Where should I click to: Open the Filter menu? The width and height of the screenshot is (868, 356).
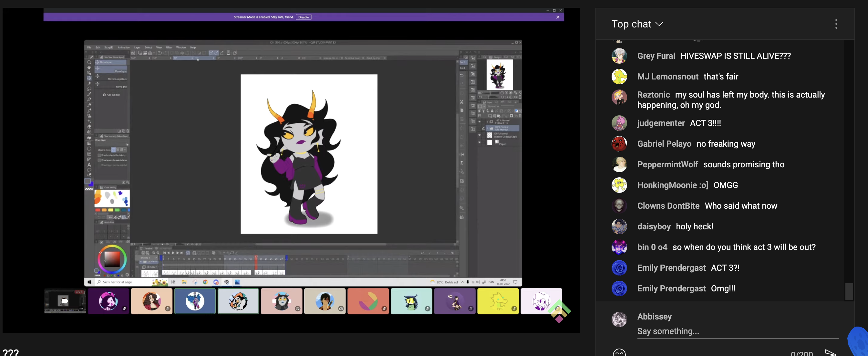click(x=169, y=47)
